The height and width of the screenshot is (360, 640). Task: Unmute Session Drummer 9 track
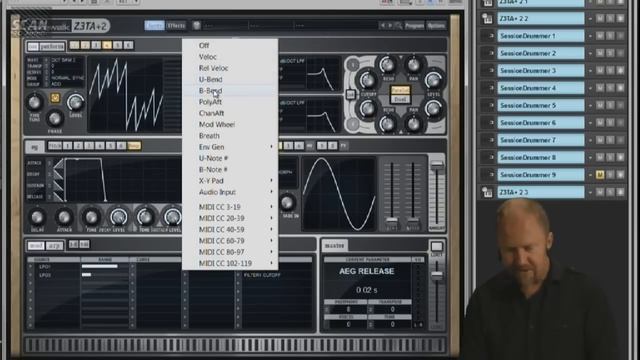pos(600,175)
